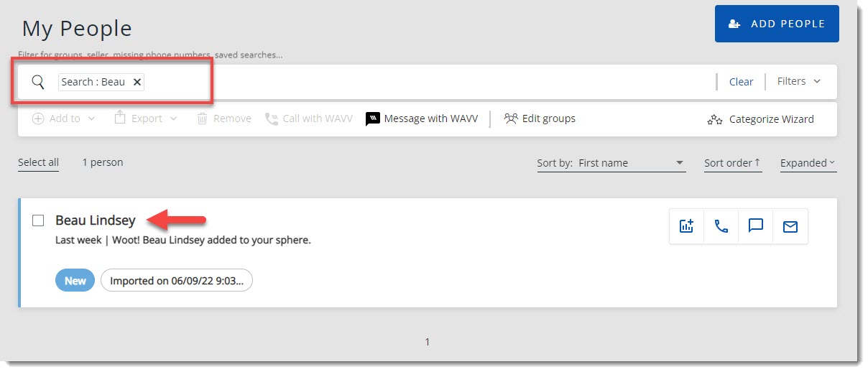The height and width of the screenshot is (372, 868).
Task: Open chat message icon for Beau Lindsey
Action: coord(755,226)
